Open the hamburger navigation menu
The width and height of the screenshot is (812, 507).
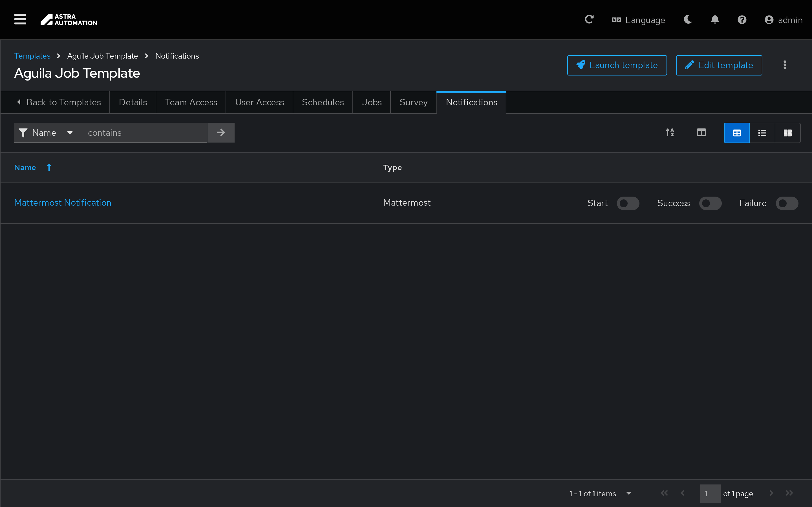pyautogui.click(x=20, y=19)
